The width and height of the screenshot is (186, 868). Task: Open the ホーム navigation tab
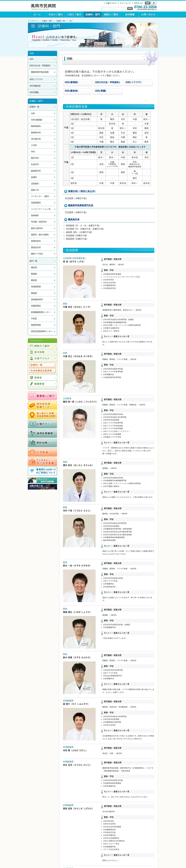pyautogui.click(x=37, y=15)
